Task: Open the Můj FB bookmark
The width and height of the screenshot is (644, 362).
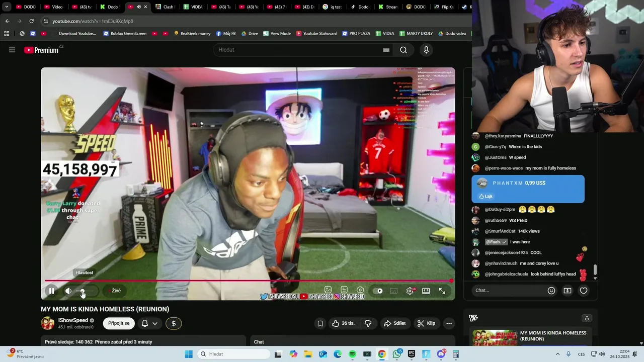Action: 226,34
